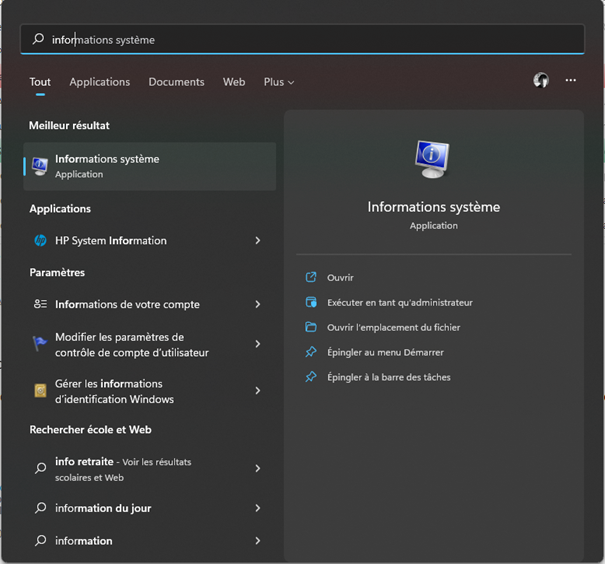Open the Plus dropdown filter
605x564 pixels.
click(279, 82)
